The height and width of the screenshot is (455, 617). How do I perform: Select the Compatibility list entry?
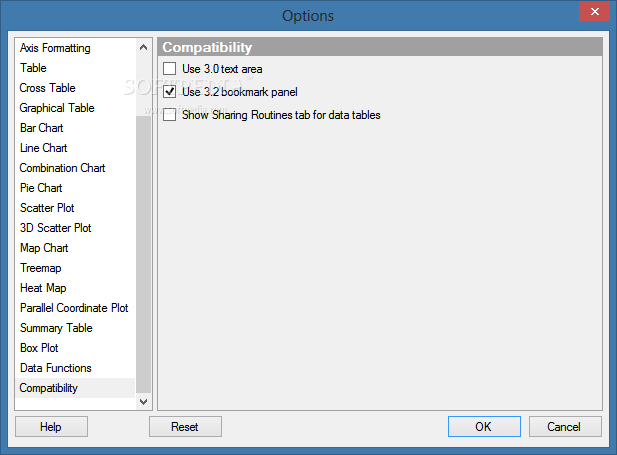[x=75, y=388]
